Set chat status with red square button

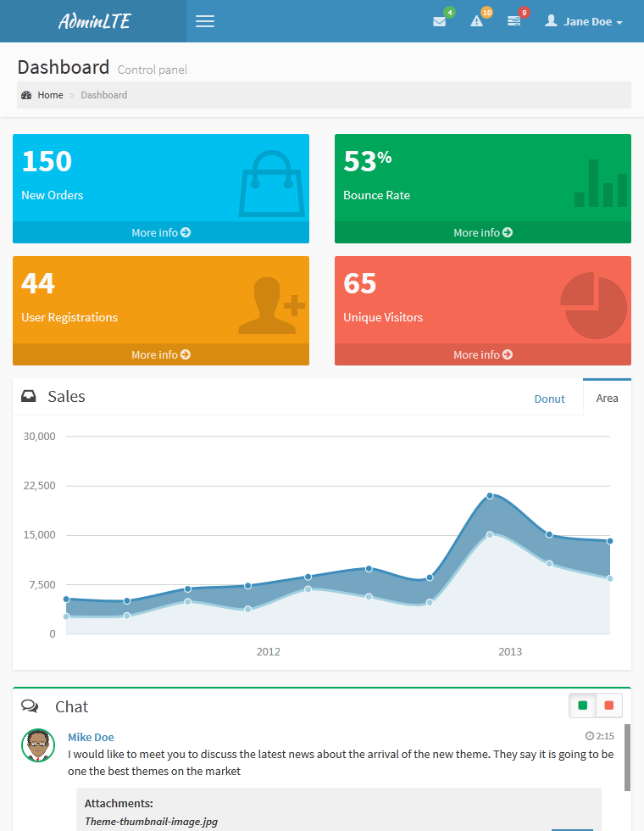(609, 706)
